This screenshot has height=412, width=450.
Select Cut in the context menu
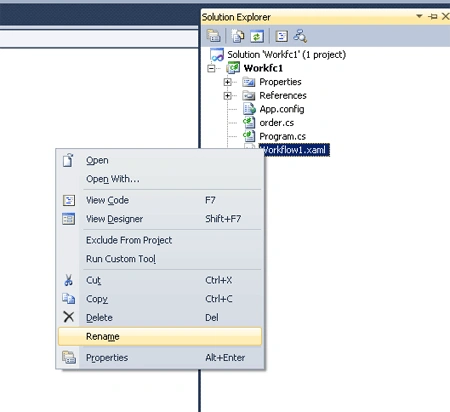[x=160, y=280]
